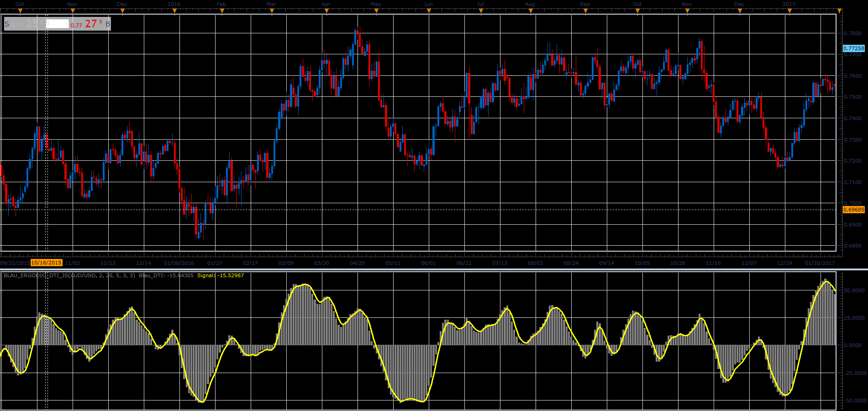Click the yellow Signal -15.52987 label
Viewport: 868px width, 411px height.
(x=221, y=275)
